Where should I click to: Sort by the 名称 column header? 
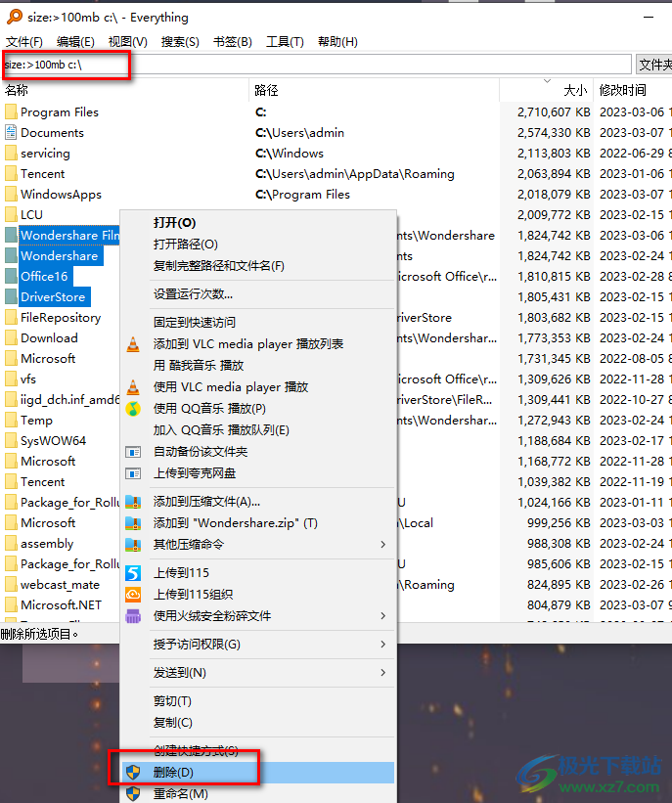125,90
